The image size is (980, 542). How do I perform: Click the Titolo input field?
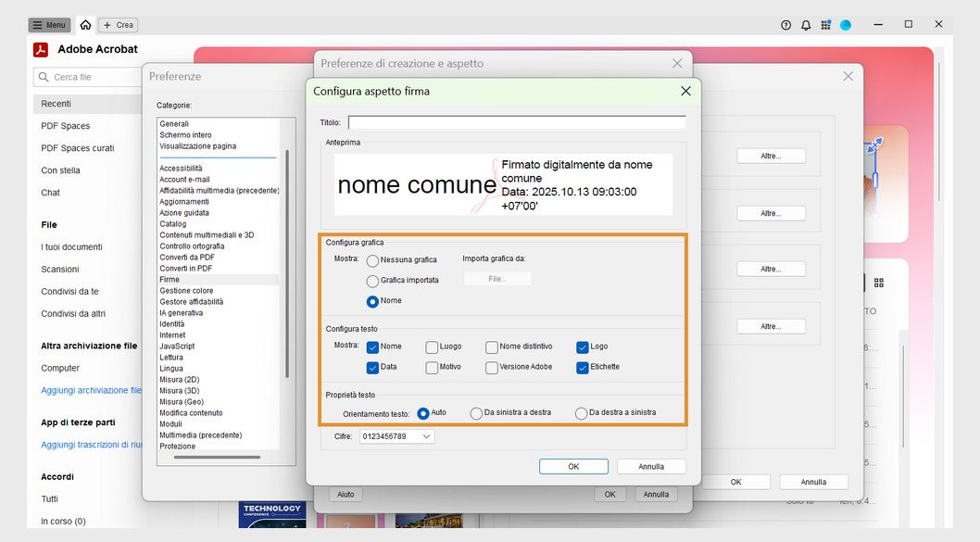517,120
